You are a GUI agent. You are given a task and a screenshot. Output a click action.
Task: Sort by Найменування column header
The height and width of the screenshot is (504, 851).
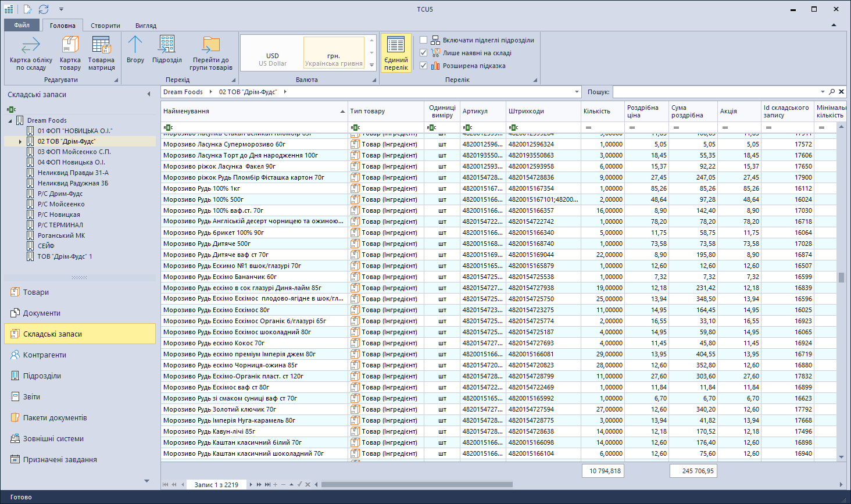coord(254,111)
